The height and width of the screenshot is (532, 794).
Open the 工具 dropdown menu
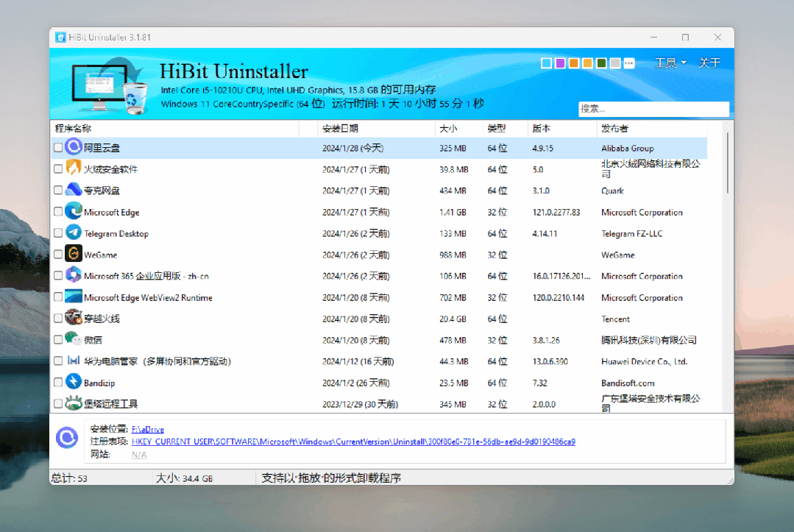[670, 63]
